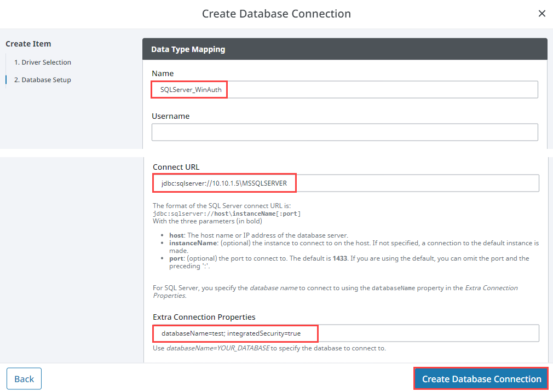Image resolution: width=553 pixels, height=392 pixels.
Task: Click the Connect URL input field
Action: pyautogui.click(x=345, y=183)
